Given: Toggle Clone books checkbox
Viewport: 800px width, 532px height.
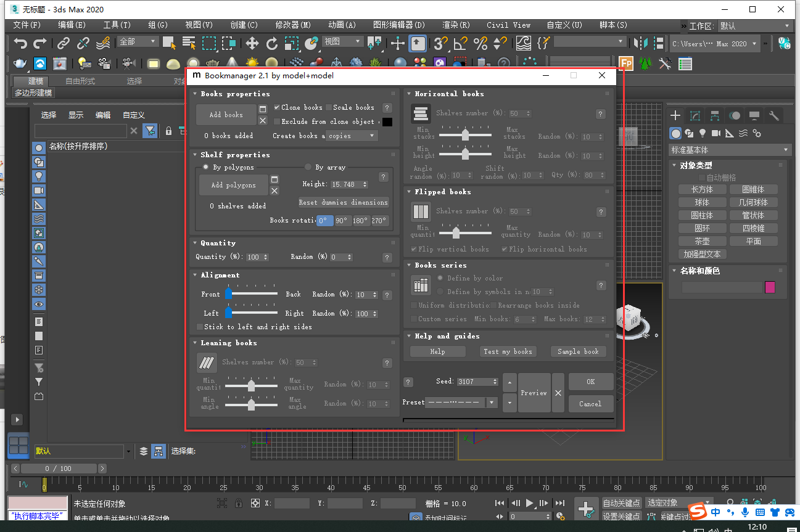Looking at the screenshot, I should click(x=277, y=107).
